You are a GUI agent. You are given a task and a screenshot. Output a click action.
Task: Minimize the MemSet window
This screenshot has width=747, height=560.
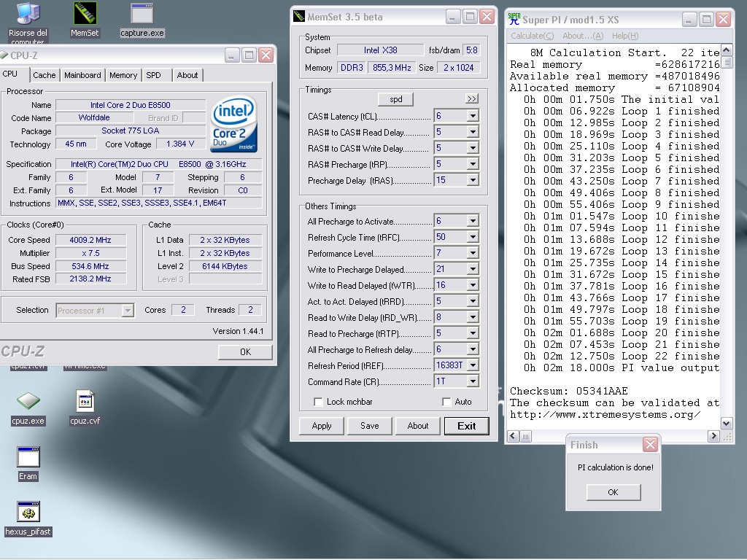tap(452, 17)
